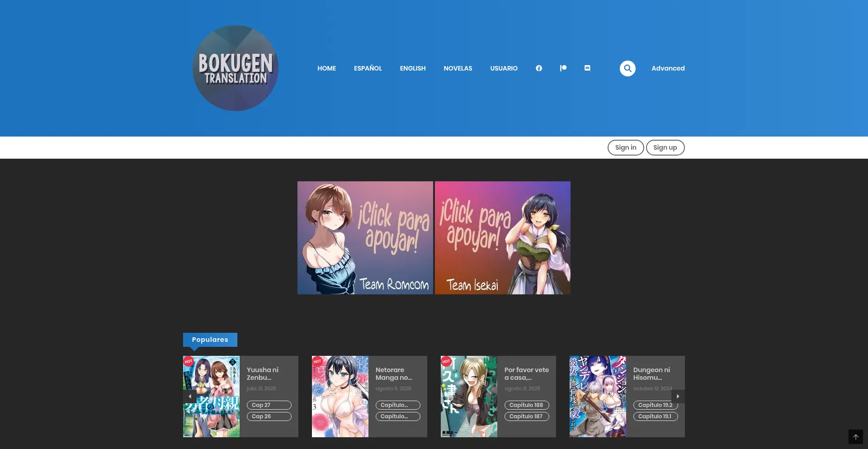Click the date agosto 8, 2025
This screenshot has width=868, height=449.
(522, 388)
